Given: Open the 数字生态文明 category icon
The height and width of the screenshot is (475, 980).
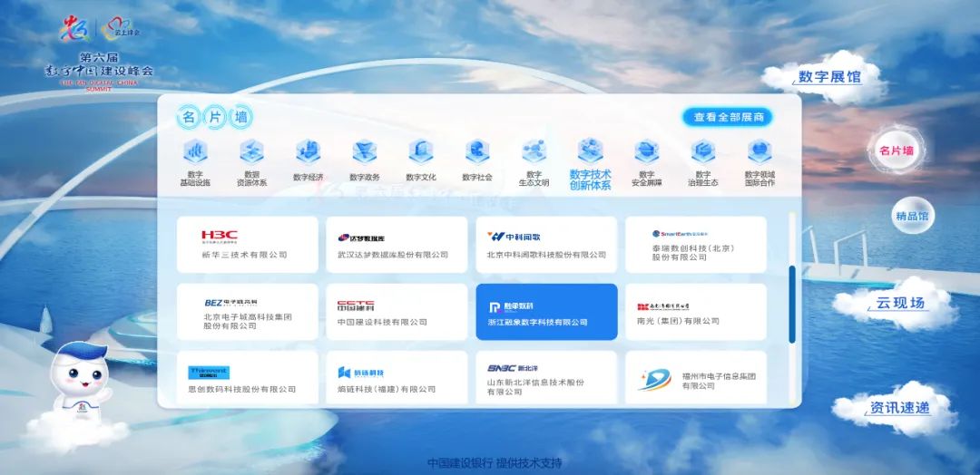Looking at the screenshot, I should (x=534, y=151).
